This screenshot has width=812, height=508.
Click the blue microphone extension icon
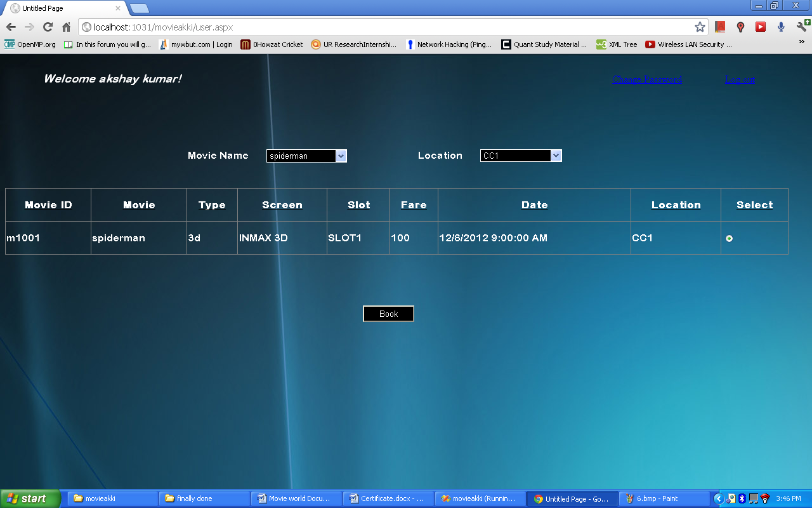781,27
